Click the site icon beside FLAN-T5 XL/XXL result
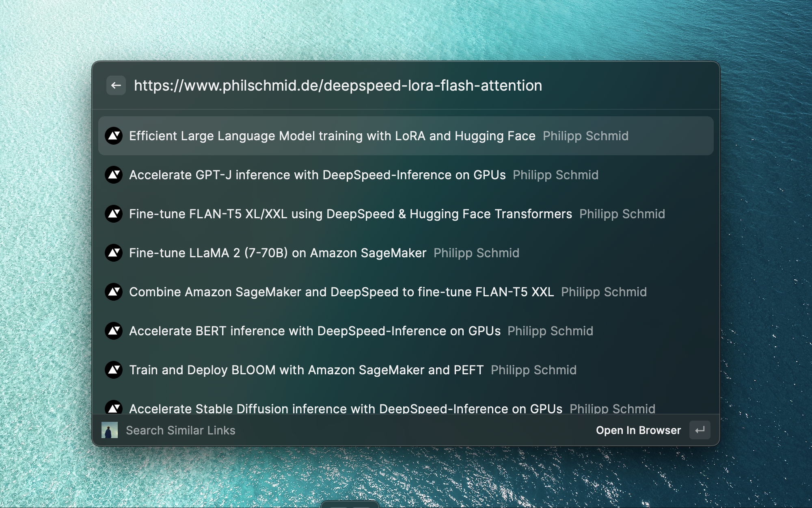This screenshot has height=508, width=812. [x=114, y=214]
